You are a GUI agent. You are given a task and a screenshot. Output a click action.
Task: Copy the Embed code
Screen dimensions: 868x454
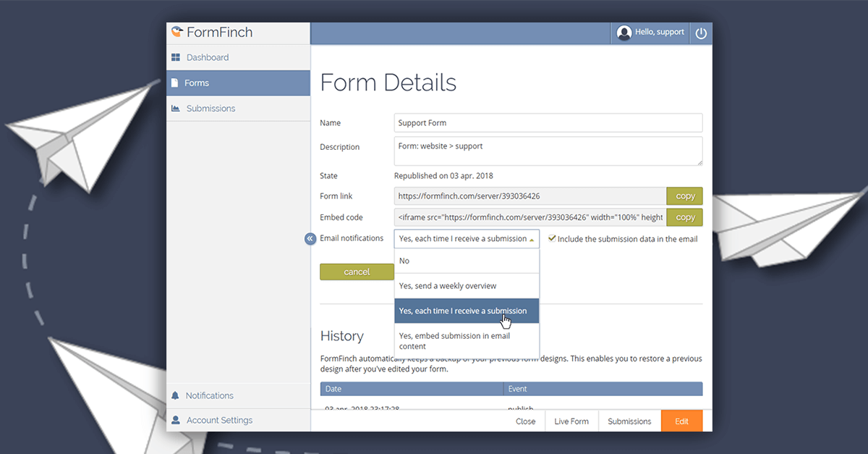[684, 217]
